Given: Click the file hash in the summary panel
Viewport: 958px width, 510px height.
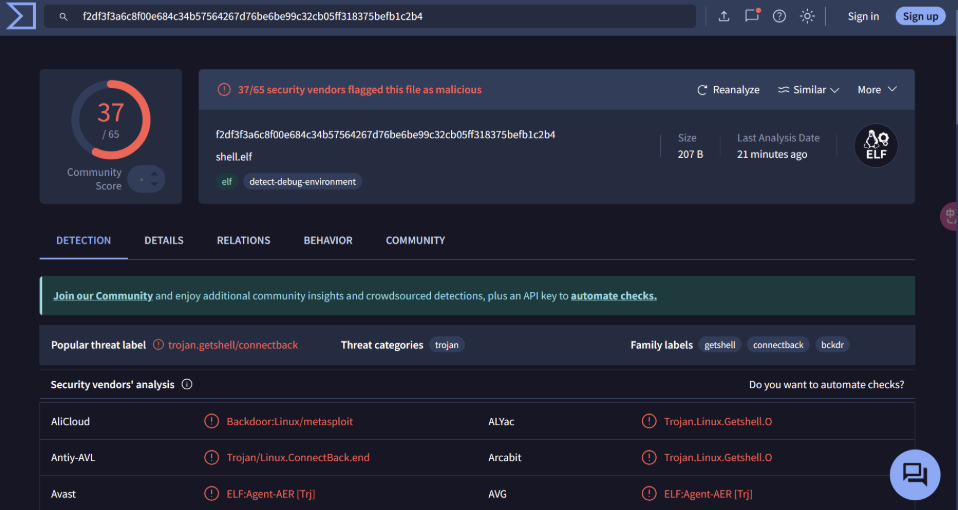Looking at the screenshot, I should [x=386, y=134].
